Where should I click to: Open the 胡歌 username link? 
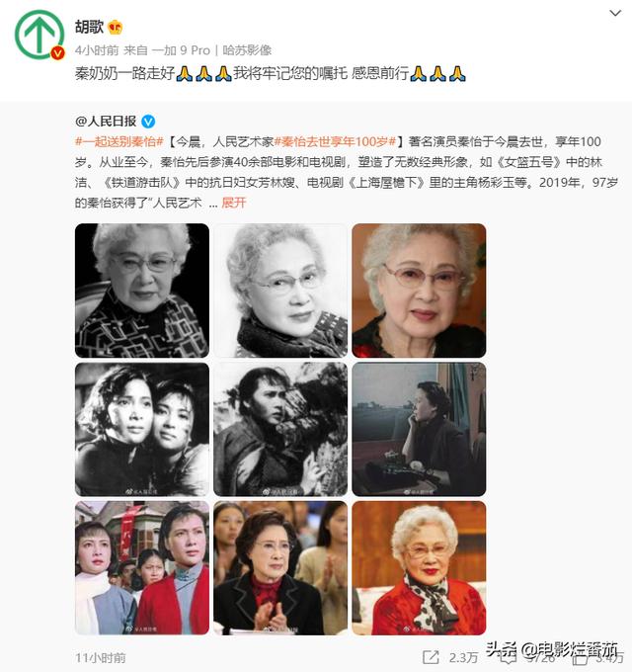click(89, 27)
